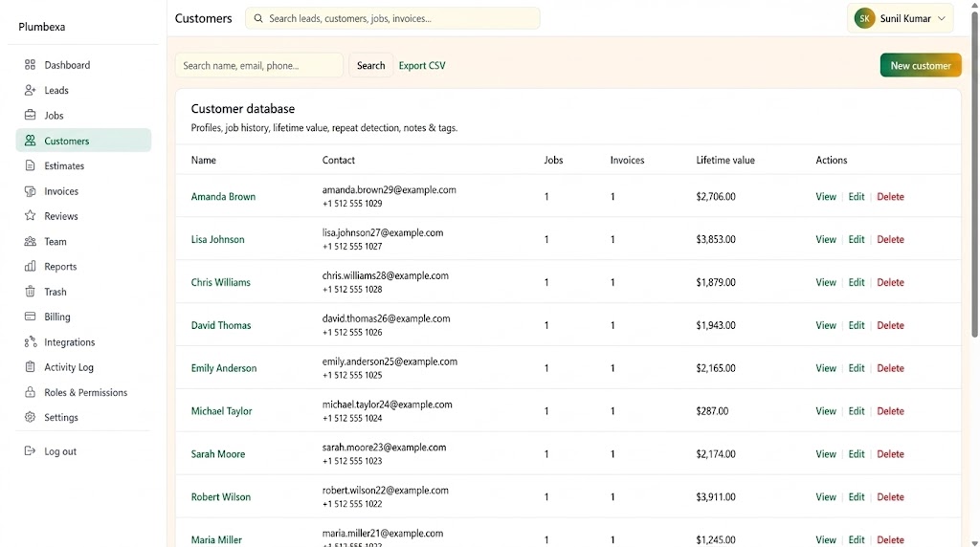Click the Reports bar chart icon
Screen dimensions: 980x547
(x=30, y=266)
